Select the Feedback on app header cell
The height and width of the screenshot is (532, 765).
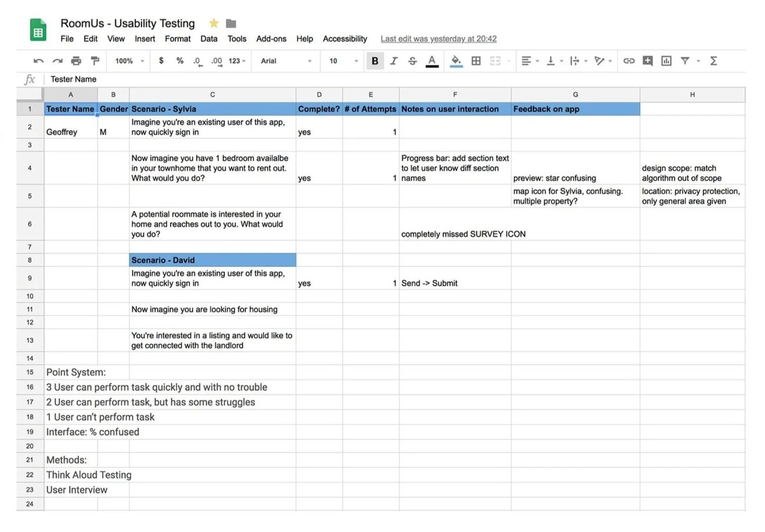(576, 109)
